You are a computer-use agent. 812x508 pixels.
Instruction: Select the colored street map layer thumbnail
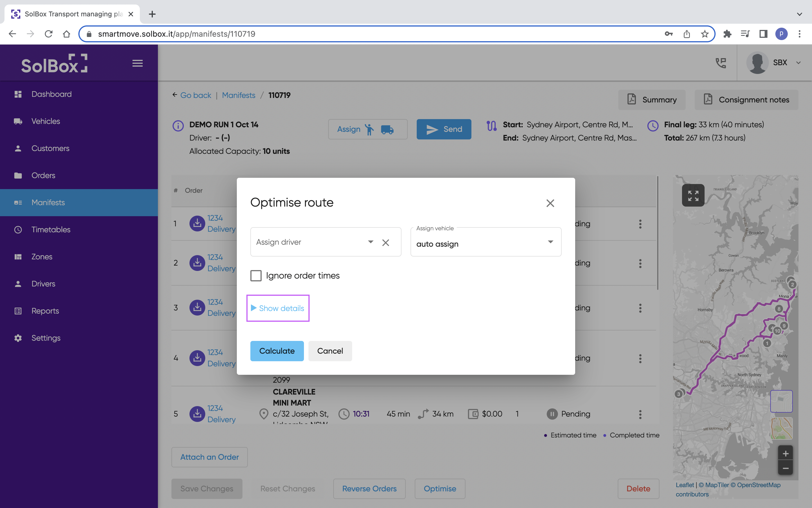tap(781, 428)
